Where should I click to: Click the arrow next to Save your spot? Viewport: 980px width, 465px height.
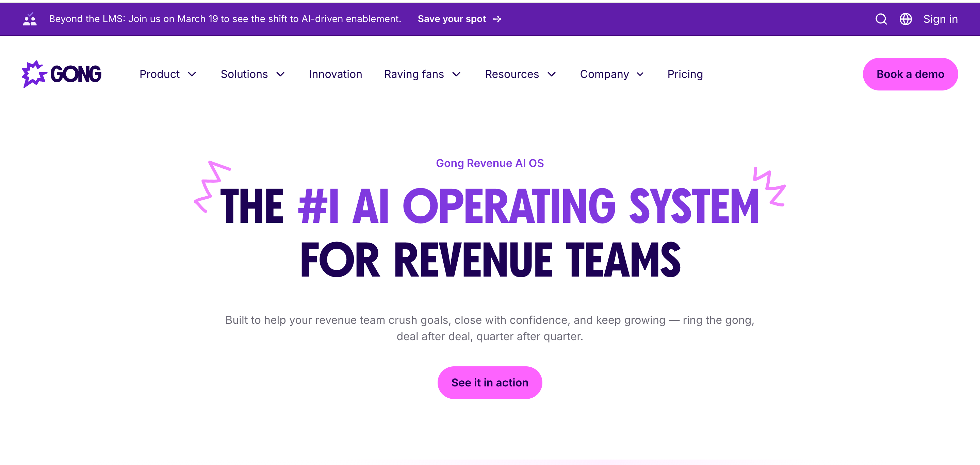click(x=497, y=19)
